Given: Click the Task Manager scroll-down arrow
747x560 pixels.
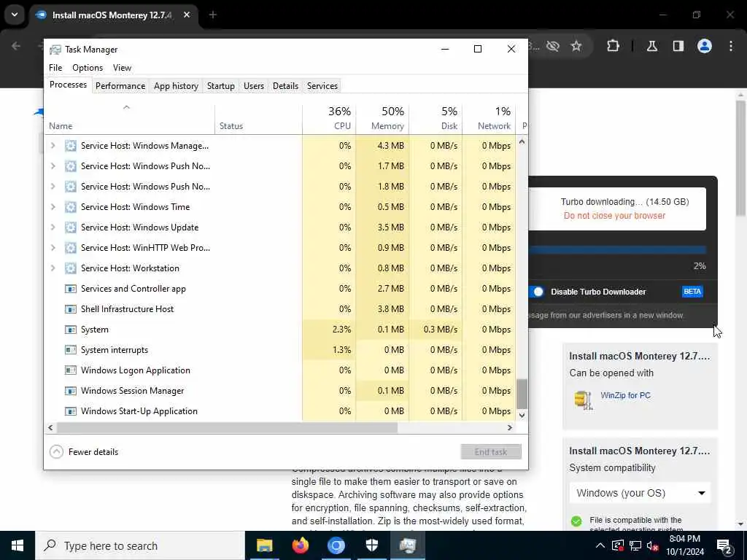Looking at the screenshot, I should tap(522, 415).
